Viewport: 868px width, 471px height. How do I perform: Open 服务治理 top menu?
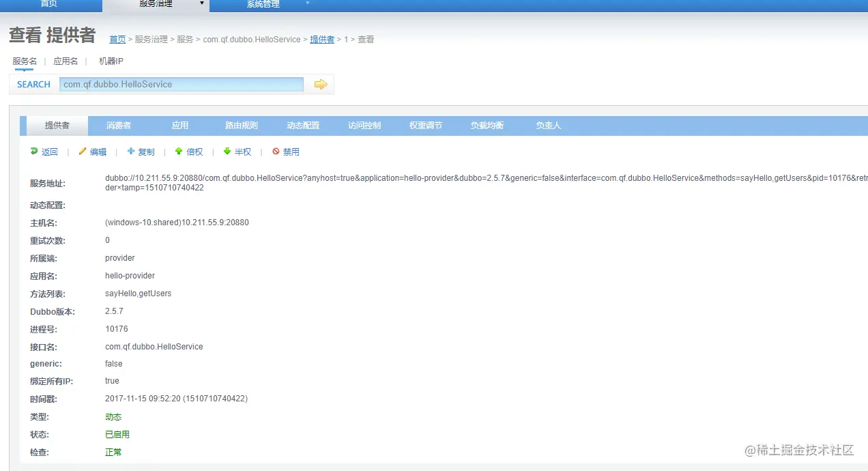click(156, 4)
